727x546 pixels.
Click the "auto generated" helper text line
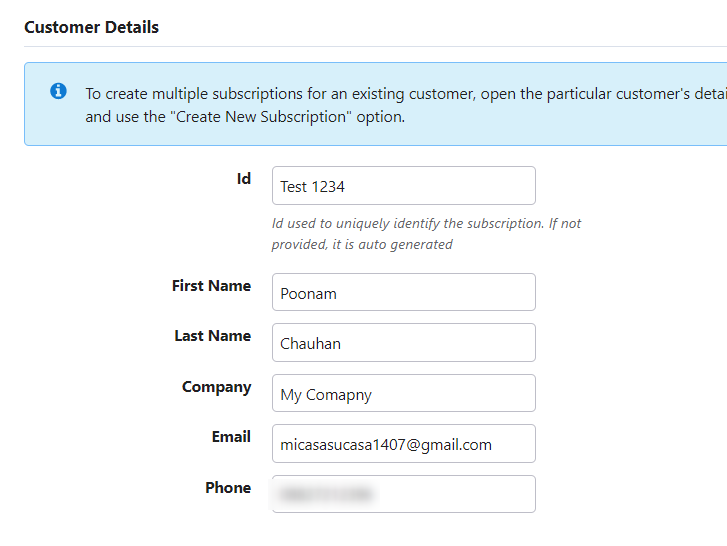[x=362, y=244]
